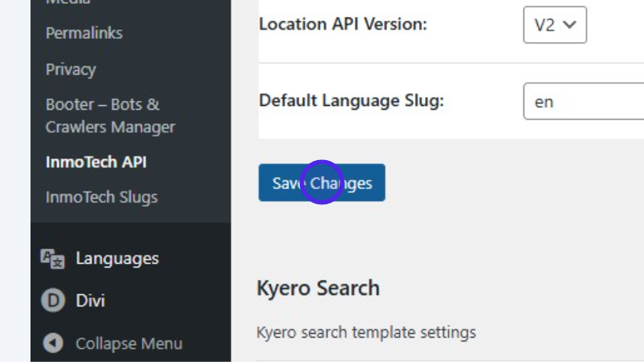Click the Collapse Menu arrow icon
Image resolution: width=644 pixels, height=362 pixels.
(53, 344)
